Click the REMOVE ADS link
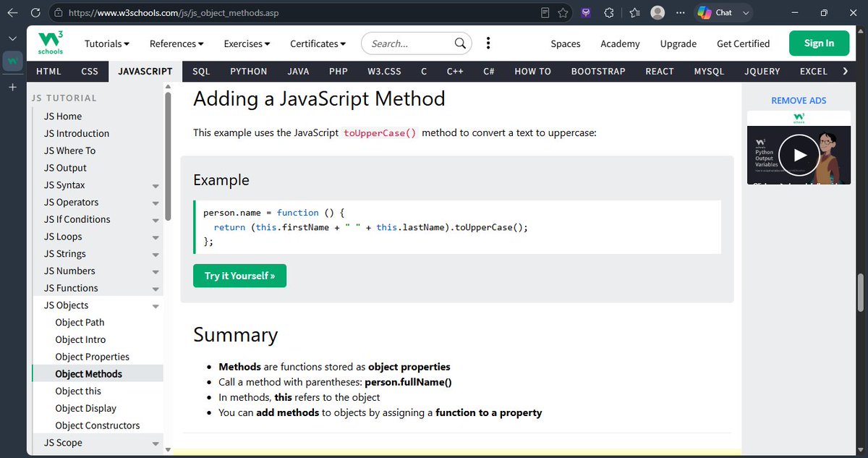868x458 pixels. point(799,101)
